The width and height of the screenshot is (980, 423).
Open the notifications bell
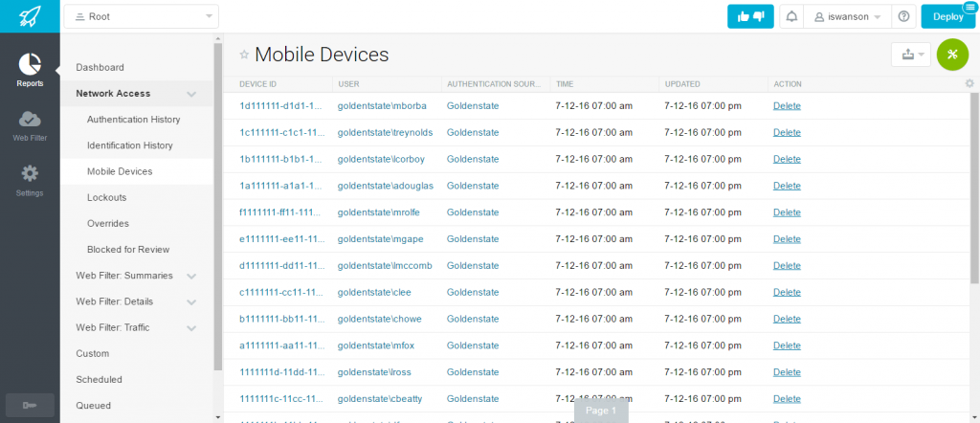point(791,17)
